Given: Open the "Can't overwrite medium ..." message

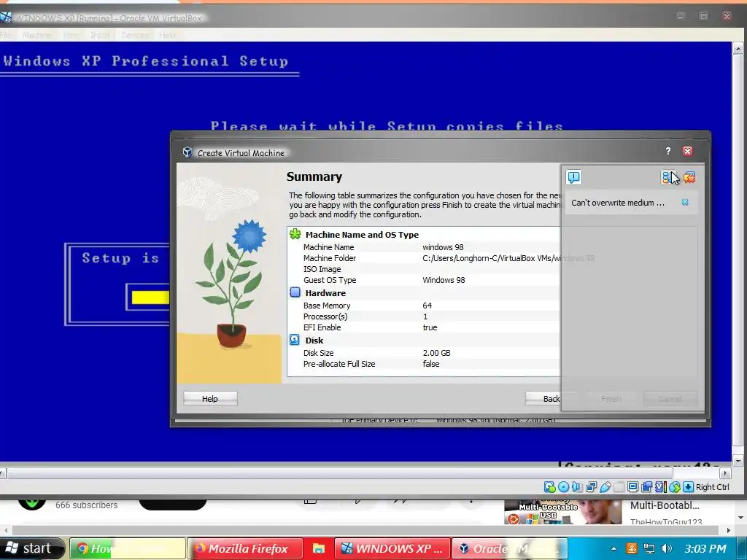Looking at the screenshot, I should point(617,203).
